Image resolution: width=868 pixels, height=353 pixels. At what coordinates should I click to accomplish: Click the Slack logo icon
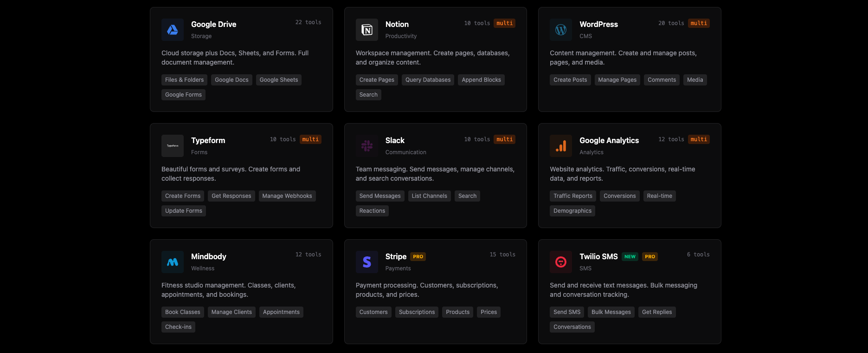point(367,146)
